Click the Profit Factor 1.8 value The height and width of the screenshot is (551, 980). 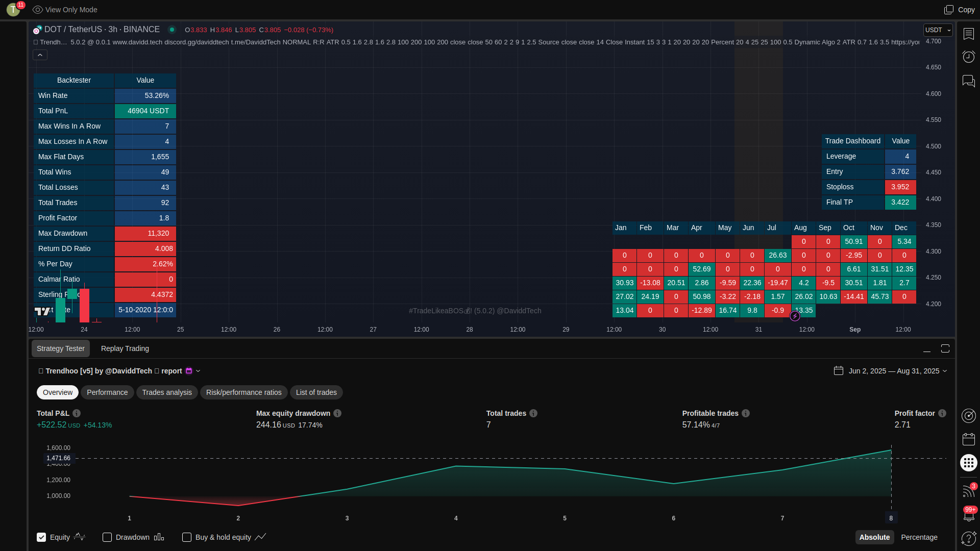[x=145, y=218]
